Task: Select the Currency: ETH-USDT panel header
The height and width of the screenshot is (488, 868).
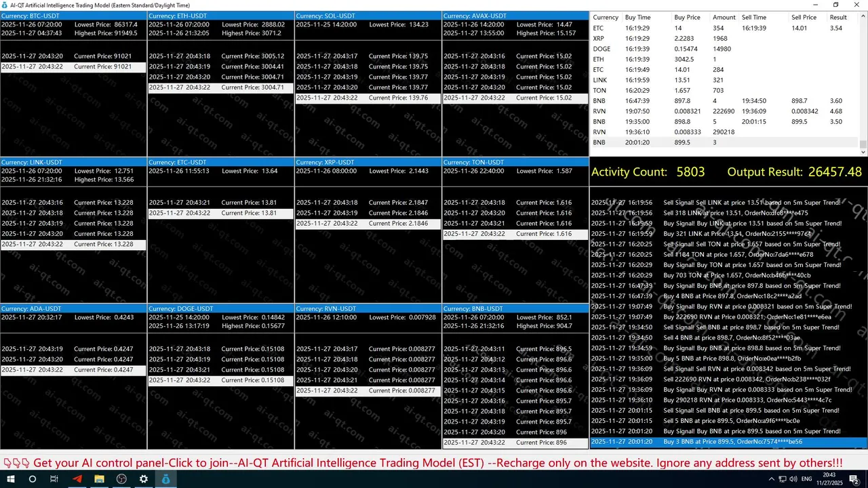Action: [x=221, y=16]
